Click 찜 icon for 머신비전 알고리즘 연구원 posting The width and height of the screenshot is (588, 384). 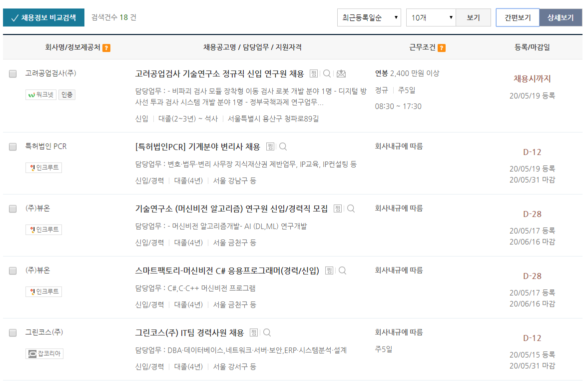click(338, 208)
